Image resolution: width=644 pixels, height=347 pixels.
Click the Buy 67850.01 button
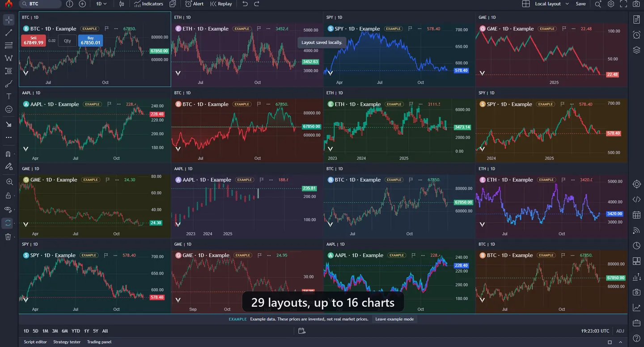[90, 41]
